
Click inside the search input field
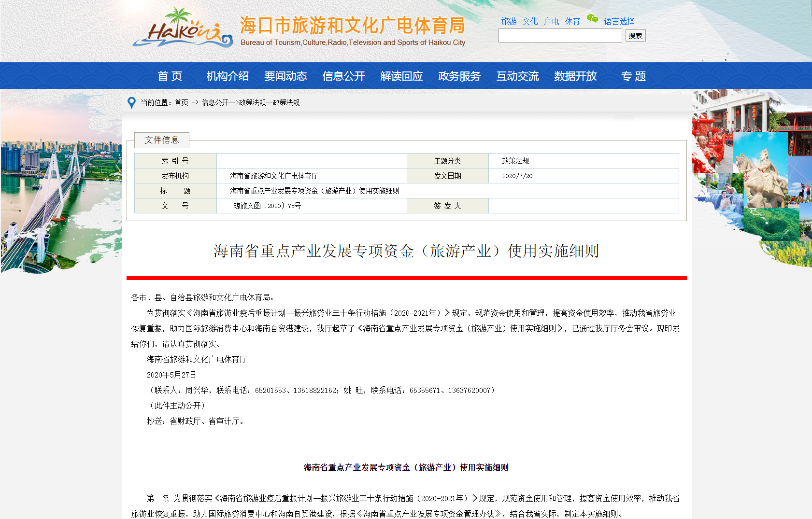click(560, 36)
